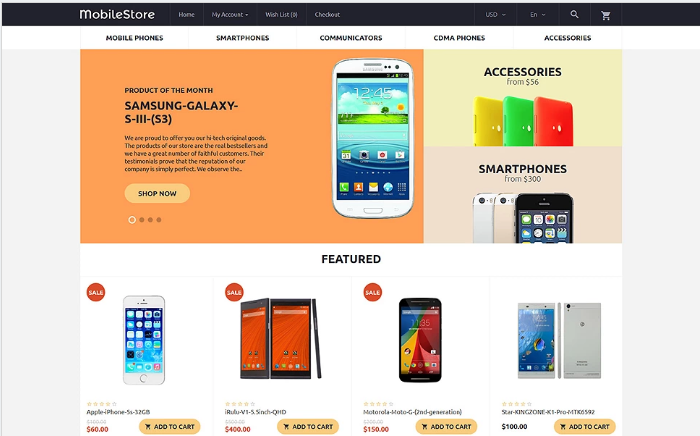Open the shopping cart icon in header
Screen dimensions: 700x436
coord(605,15)
